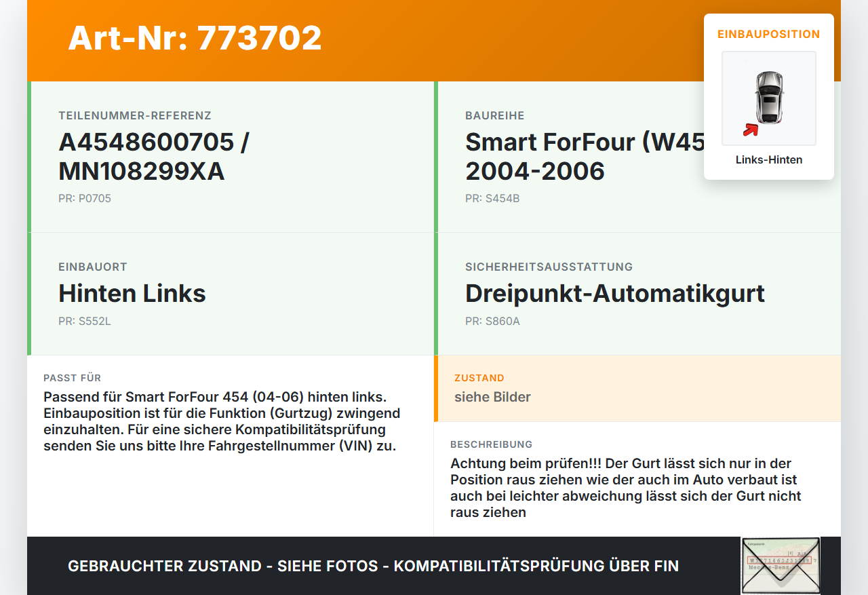Select the Baureihe Smart ForFour value
The width and height of the screenshot is (868, 595).
pos(585,157)
